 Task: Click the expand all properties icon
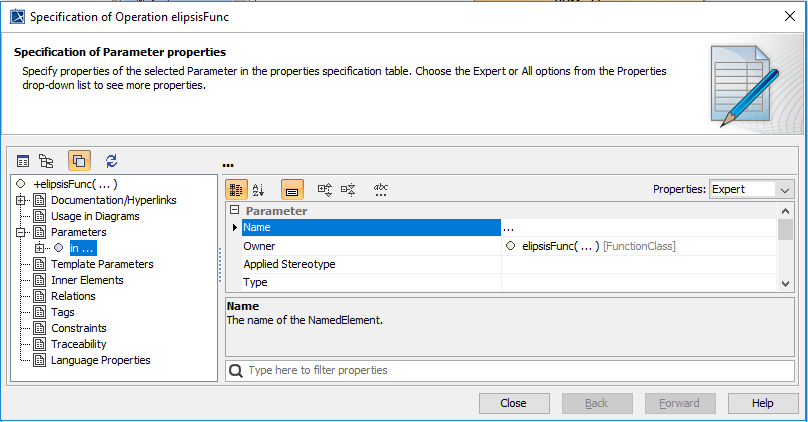[x=324, y=189]
